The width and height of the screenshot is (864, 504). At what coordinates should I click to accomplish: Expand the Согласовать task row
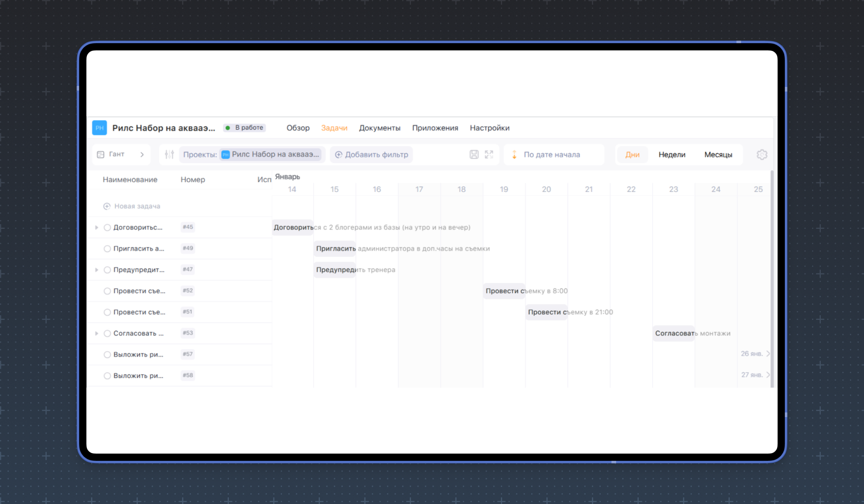[96, 333]
